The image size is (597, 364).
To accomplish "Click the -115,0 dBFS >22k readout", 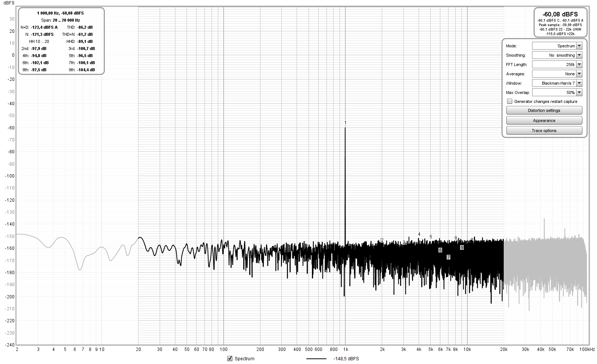I will coord(560,34).
